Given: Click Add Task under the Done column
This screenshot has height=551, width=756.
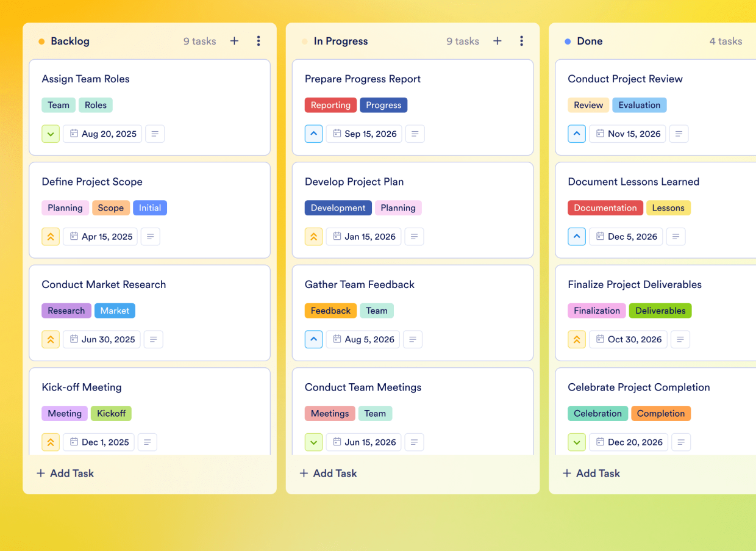Looking at the screenshot, I should click(x=591, y=473).
